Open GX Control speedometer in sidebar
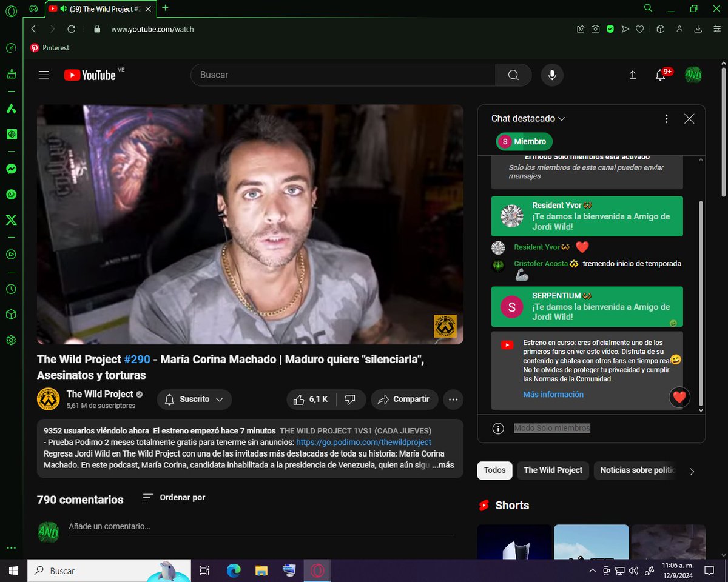This screenshot has height=582, width=728. (x=11, y=48)
